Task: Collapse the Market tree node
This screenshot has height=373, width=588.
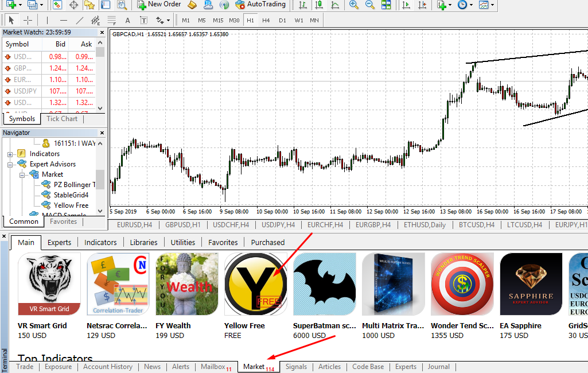Action: [22, 175]
